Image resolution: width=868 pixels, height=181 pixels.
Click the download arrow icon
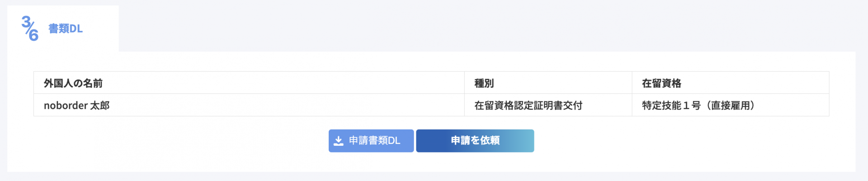tap(338, 141)
